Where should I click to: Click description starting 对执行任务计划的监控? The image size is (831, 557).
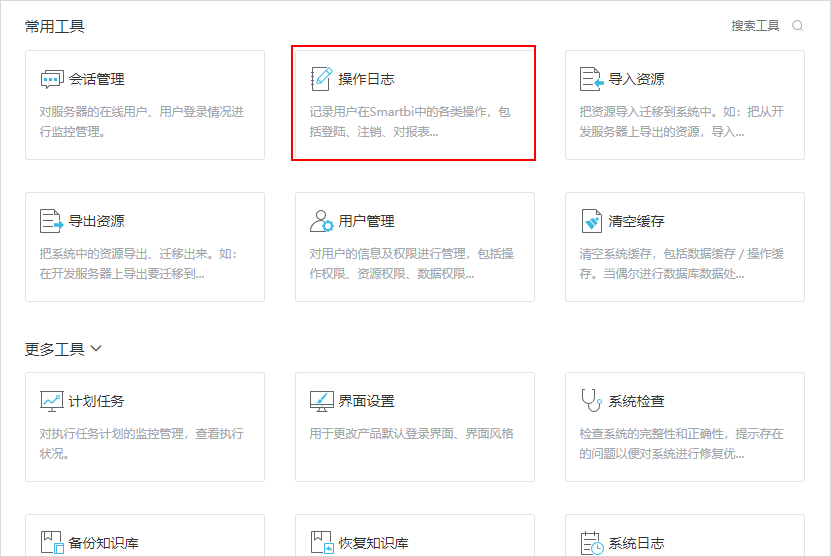click(x=142, y=444)
